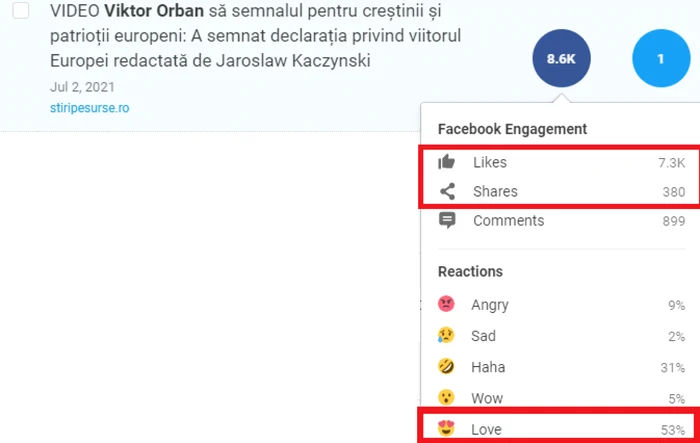Image resolution: width=700 pixels, height=443 pixels.
Task: Select the Shares 380 row
Action: tap(561, 192)
